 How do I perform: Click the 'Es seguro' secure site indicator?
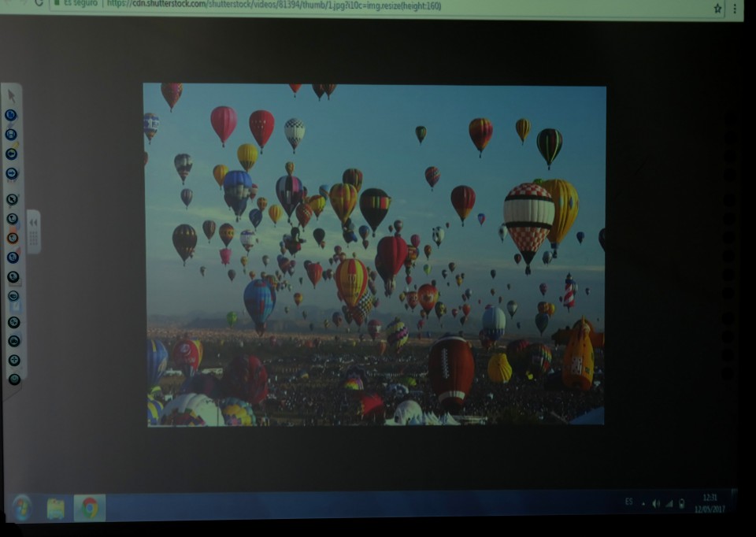(x=76, y=4)
